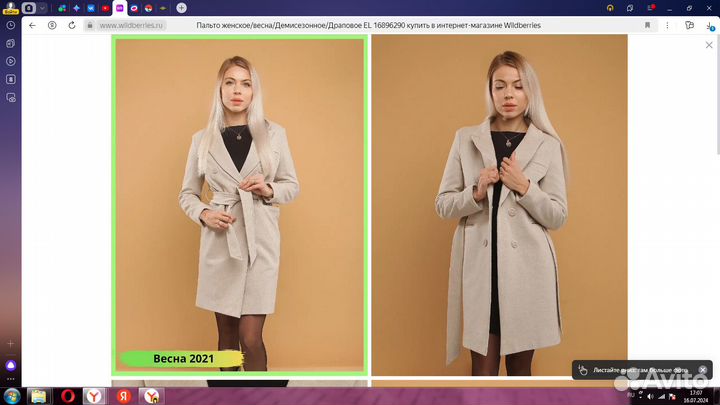Select the coat photo with green border
The height and width of the screenshot is (405, 720).
(x=240, y=205)
